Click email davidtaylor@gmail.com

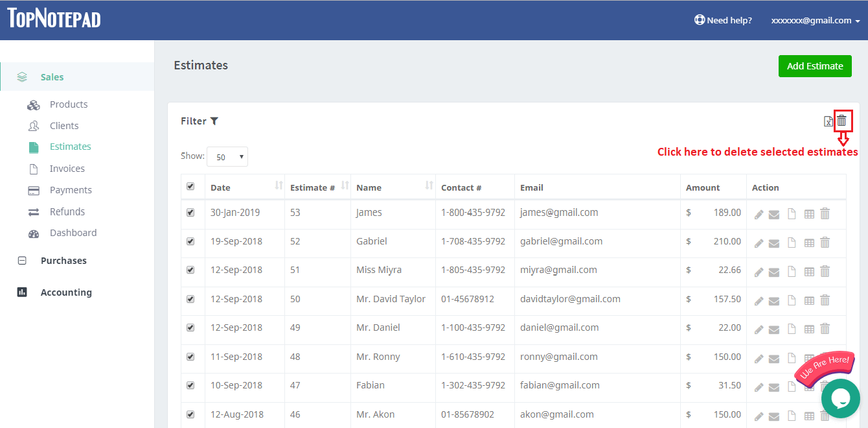[570, 299]
